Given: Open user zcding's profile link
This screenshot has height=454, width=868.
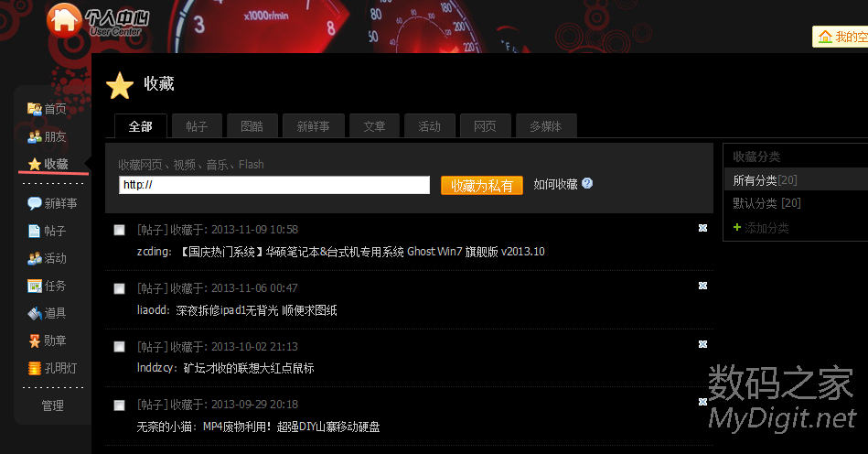Looking at the screenshot, I should click(x=153, y=252).
